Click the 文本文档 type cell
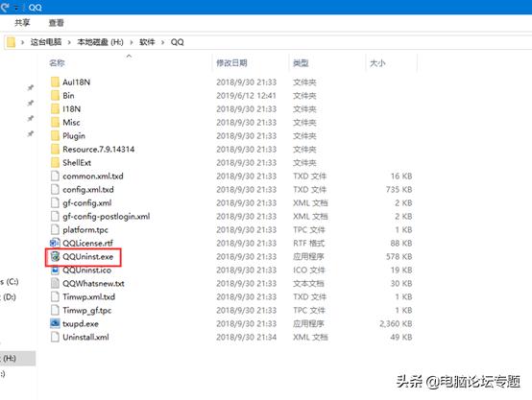Screen dimensions: 532x400 pyautogui.click(x=308, y=283)
